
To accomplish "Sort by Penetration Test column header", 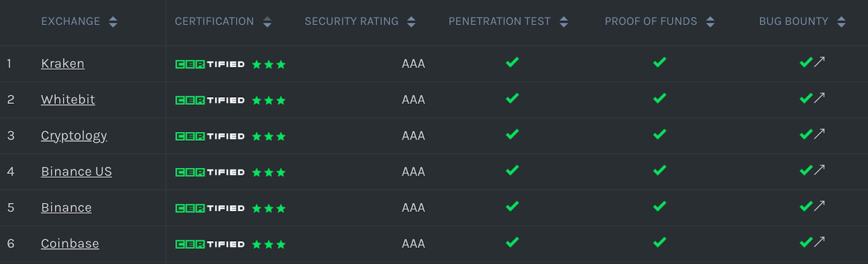I will (499, 22).
